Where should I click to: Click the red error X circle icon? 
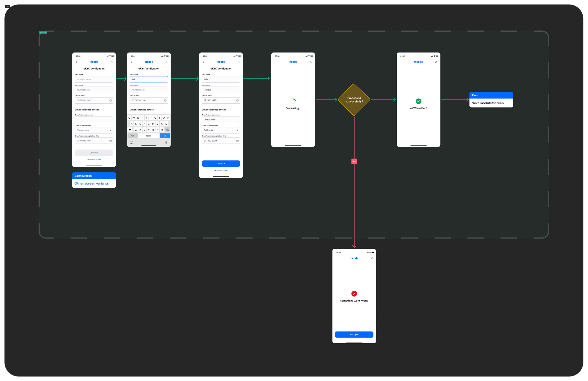[x=354, y=294]
